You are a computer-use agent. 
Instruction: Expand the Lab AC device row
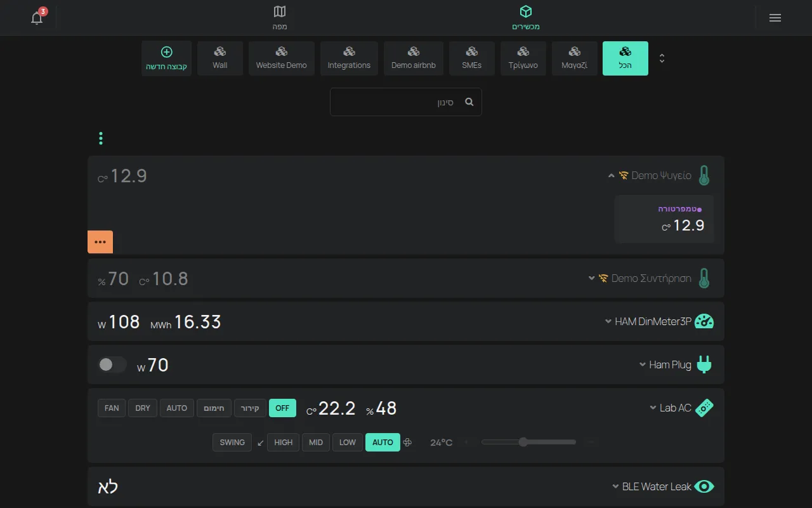(653, 408)
